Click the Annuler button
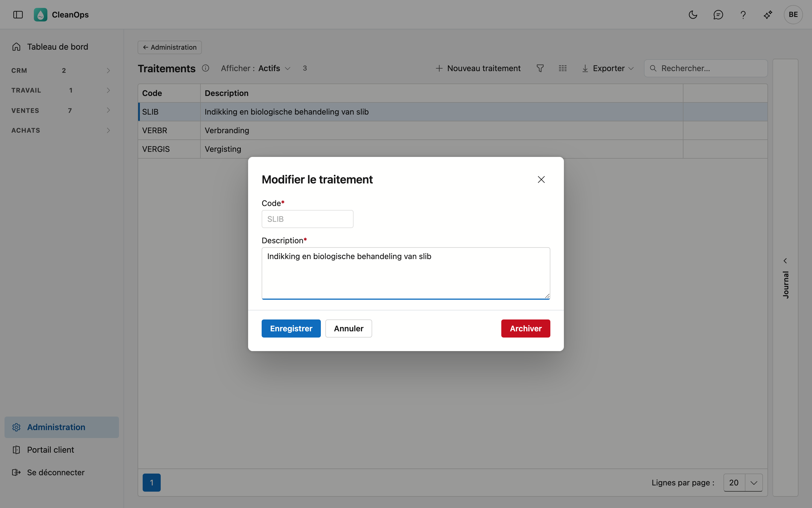This screenshot has height=508, width=812. click(x=348, y=328)
